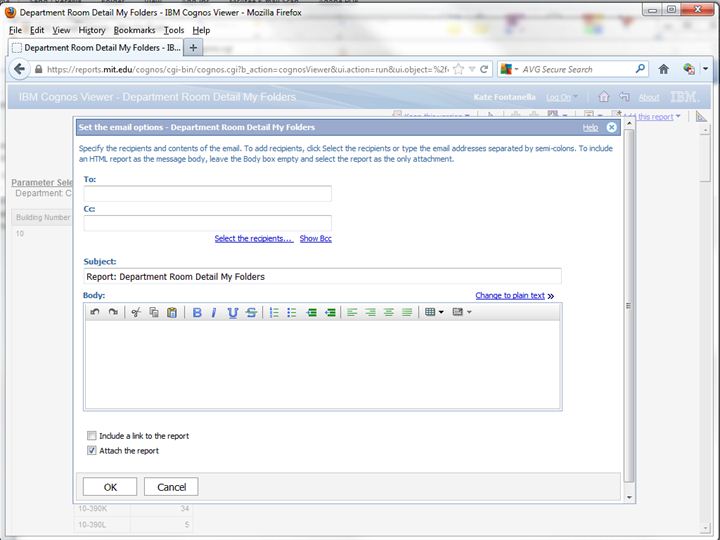Viewport: 720px width, 540px height.
Task: Apply italic formatting in body editor
Action: pyautogui.click(x=214, y=313)
